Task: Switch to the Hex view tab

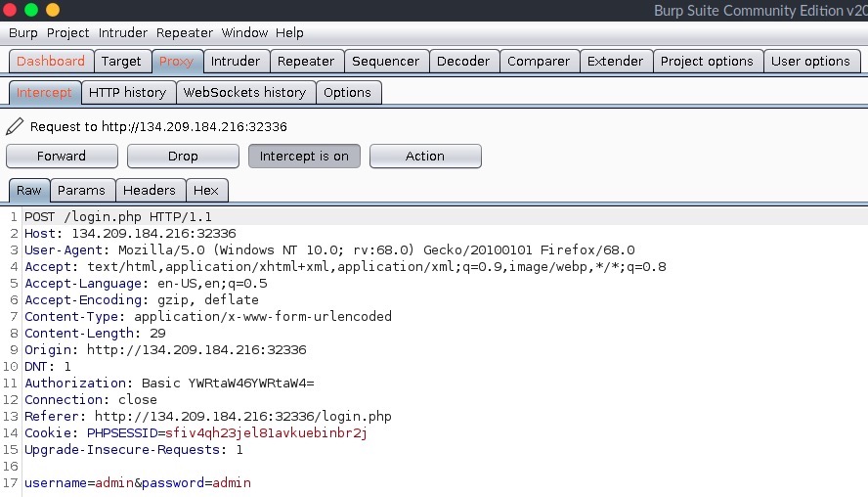Action: pos(206,191)
